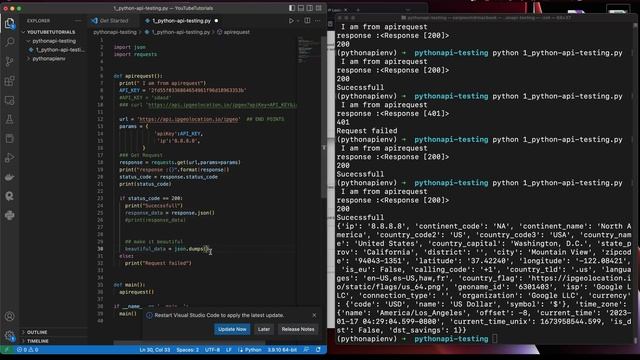Toggle the primary side bar
The height and width of the screenshot is (360, 640).
292,8
